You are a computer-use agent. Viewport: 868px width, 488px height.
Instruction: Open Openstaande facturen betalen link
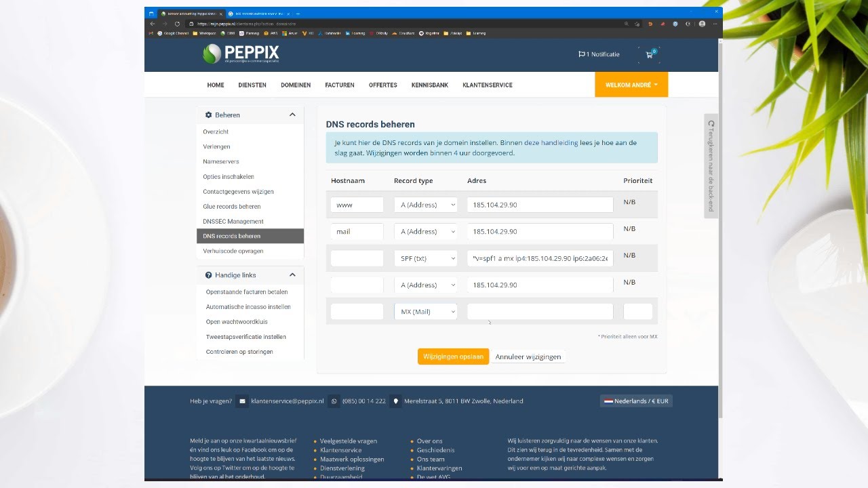coord(247,292)
